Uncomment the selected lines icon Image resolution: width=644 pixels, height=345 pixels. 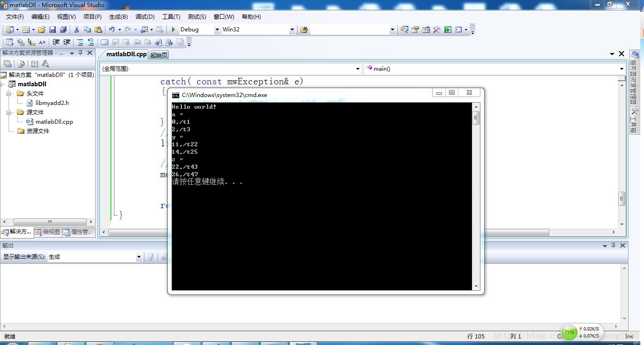point(91,42)
